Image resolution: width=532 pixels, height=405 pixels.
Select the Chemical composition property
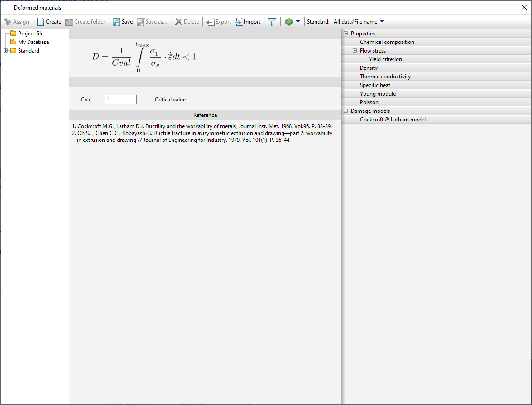pyautogui.click(x=387, y=42)
